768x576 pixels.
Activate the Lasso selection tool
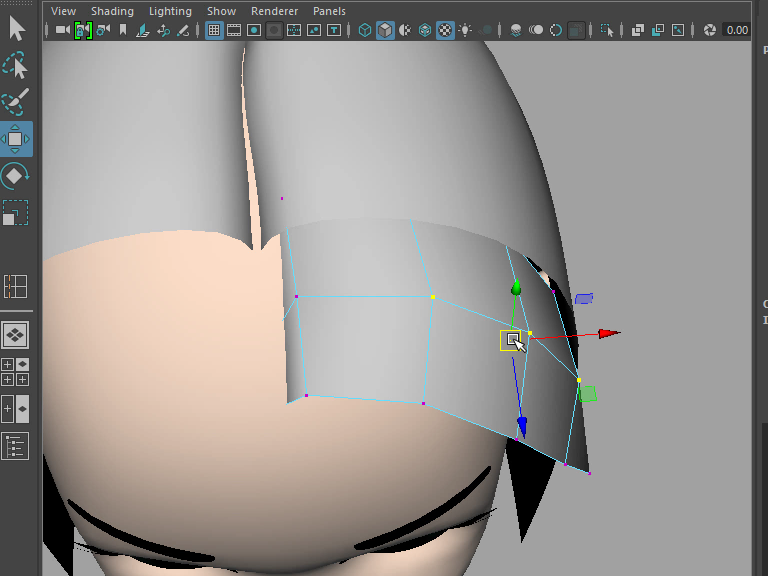coord(16,66)
